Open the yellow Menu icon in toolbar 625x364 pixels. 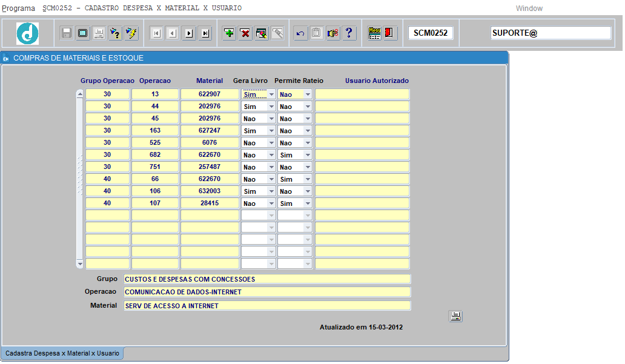[374, 33]
